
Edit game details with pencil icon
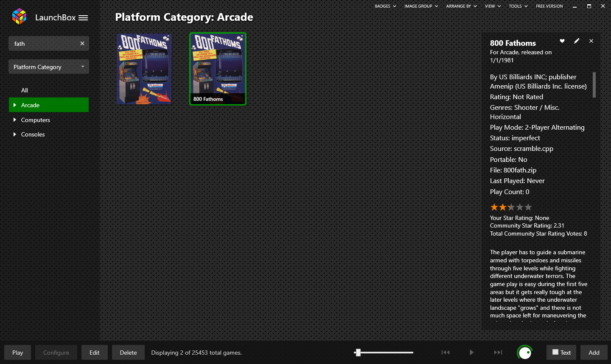pos(577,41)
